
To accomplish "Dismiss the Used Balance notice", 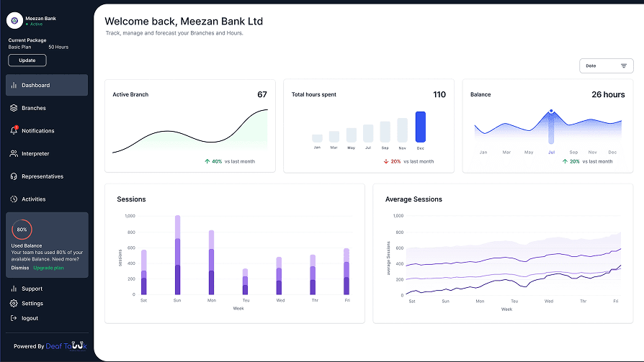I will (20, 268).
